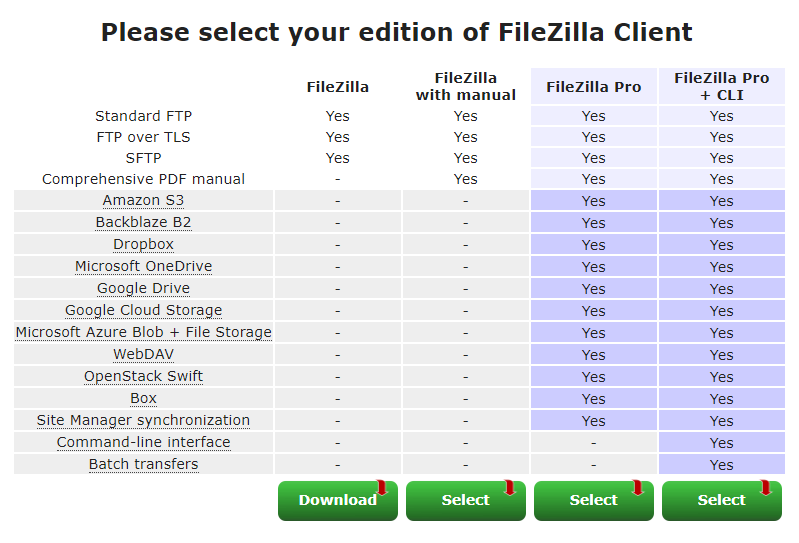Click the red arrow on Download button

point(382,487)
